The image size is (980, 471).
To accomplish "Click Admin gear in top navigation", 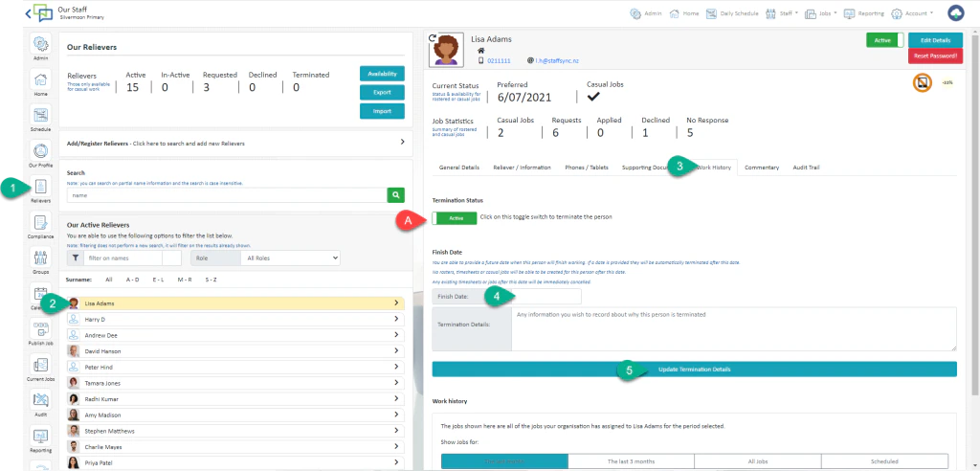I will 646,13.
